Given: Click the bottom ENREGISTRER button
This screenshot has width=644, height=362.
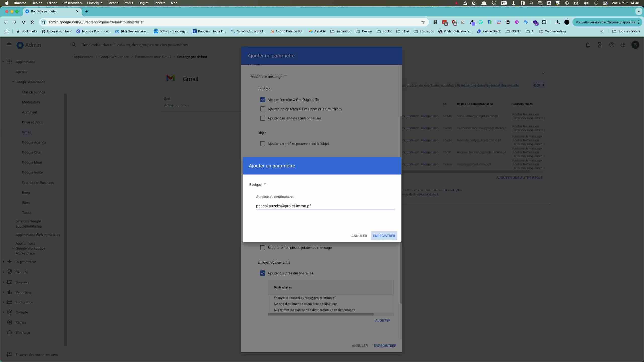Looking at the screenshot, I should tap(385, 346).
